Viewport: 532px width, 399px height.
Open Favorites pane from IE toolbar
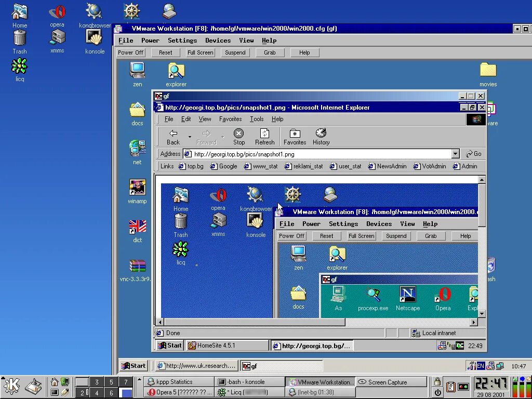point(295,137)
